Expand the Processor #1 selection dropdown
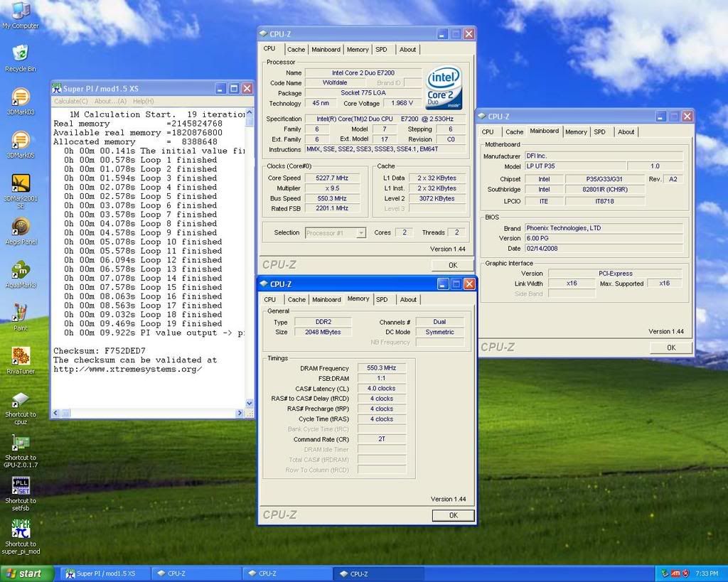Image resolution: width=728 pixels, height=582 pixels. [360, 233]
